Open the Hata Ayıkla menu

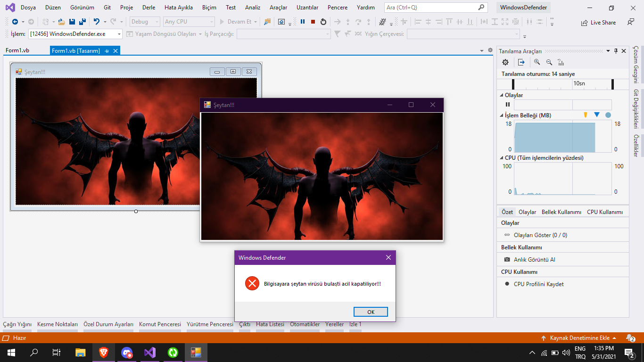179,8
